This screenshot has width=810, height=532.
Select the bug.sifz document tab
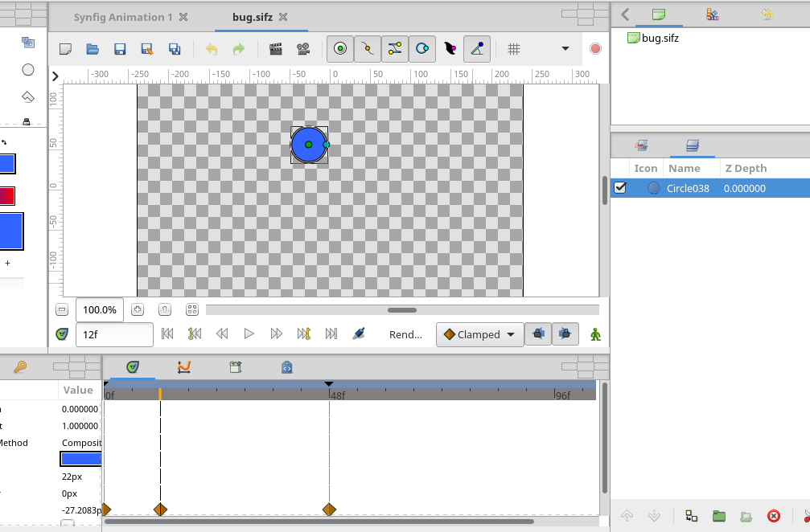[x=252, y=17]
